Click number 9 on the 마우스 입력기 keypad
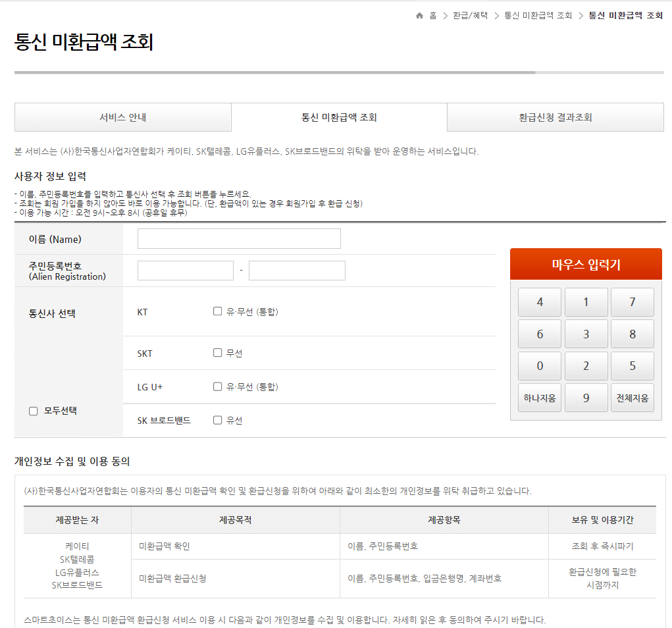This screenshot has height=628, width=672. tap(586, 397)
